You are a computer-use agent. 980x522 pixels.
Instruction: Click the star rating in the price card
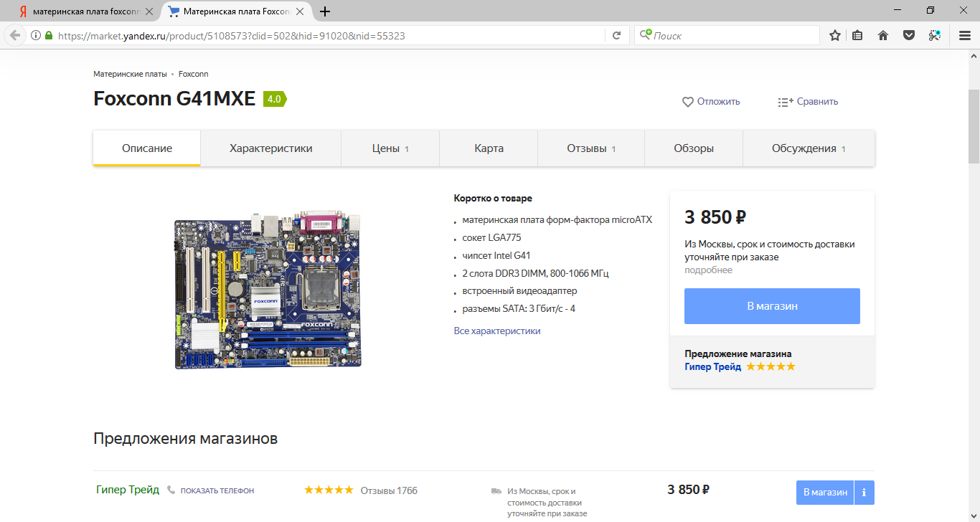[771, 366]
